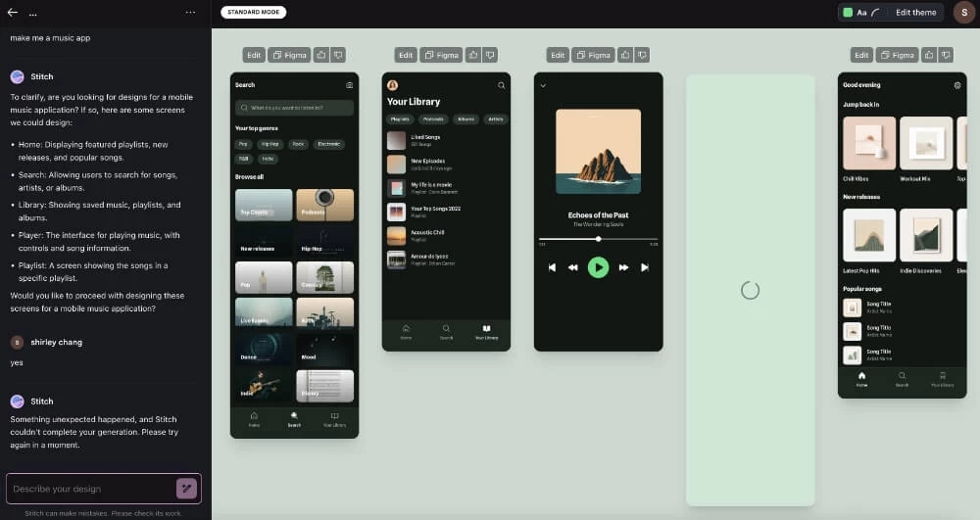Click the rewind icon in player screen
Viewport: 980px width, 520px height.
pyautogui.click(x=573, y=267)
